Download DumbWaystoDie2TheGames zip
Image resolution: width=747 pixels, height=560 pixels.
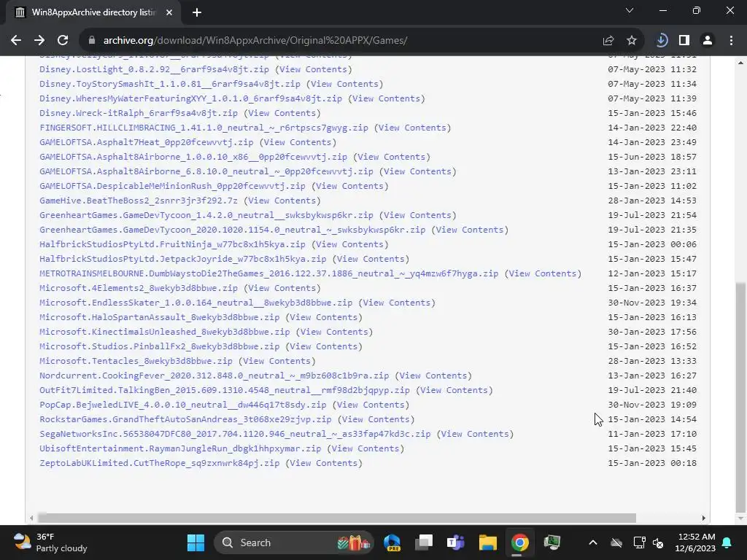coord(268,273)
